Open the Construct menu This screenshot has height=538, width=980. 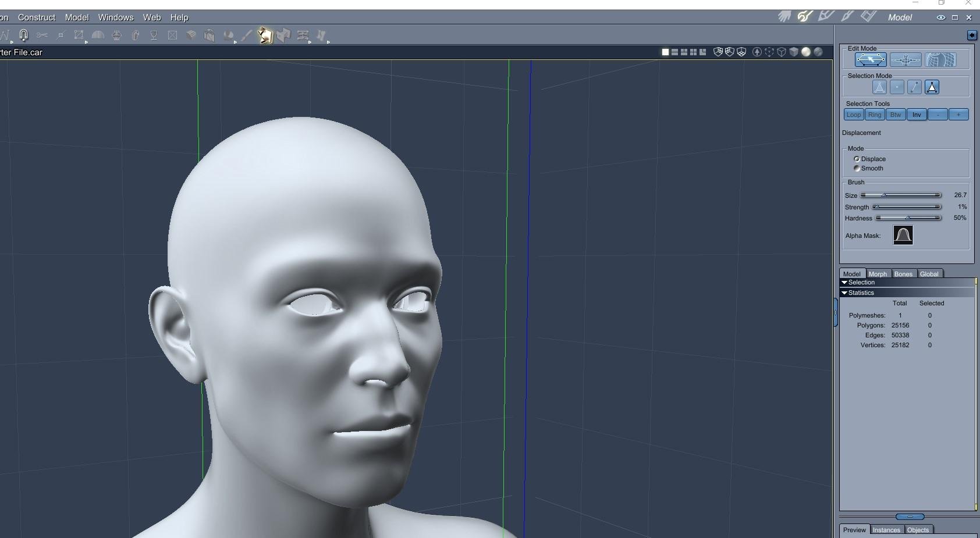(37, 17)
